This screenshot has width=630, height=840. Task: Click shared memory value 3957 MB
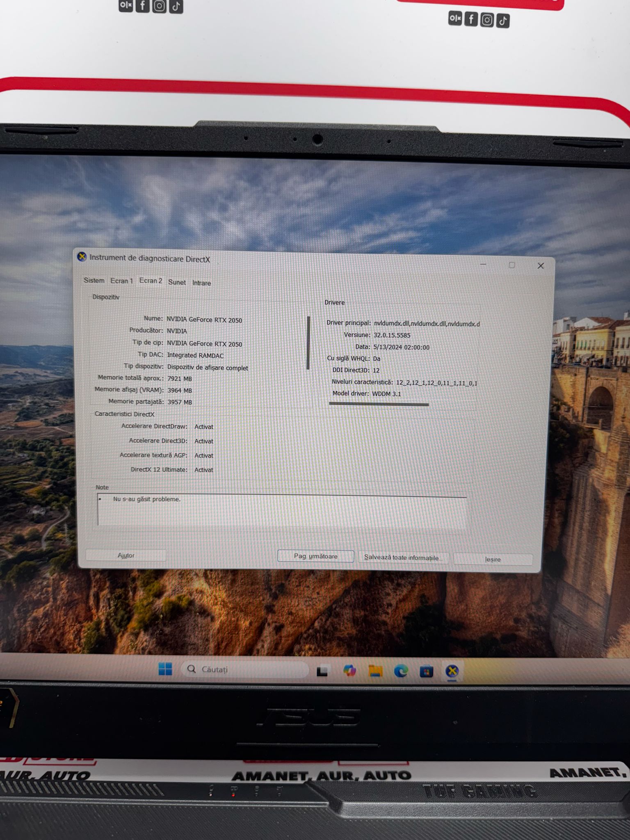coord(180,402)
